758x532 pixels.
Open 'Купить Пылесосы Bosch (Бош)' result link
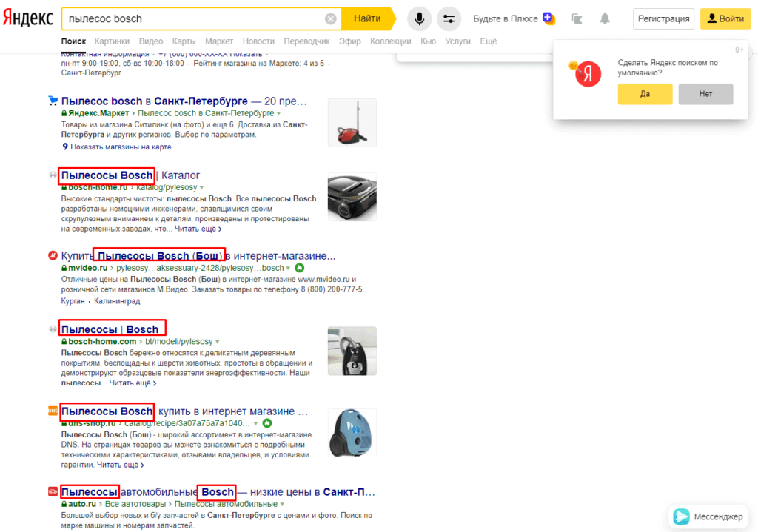(x=198, y=255)
